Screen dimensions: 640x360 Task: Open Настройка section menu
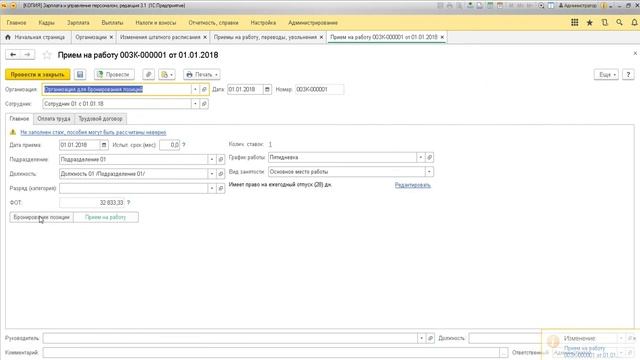tap(263, 23)
